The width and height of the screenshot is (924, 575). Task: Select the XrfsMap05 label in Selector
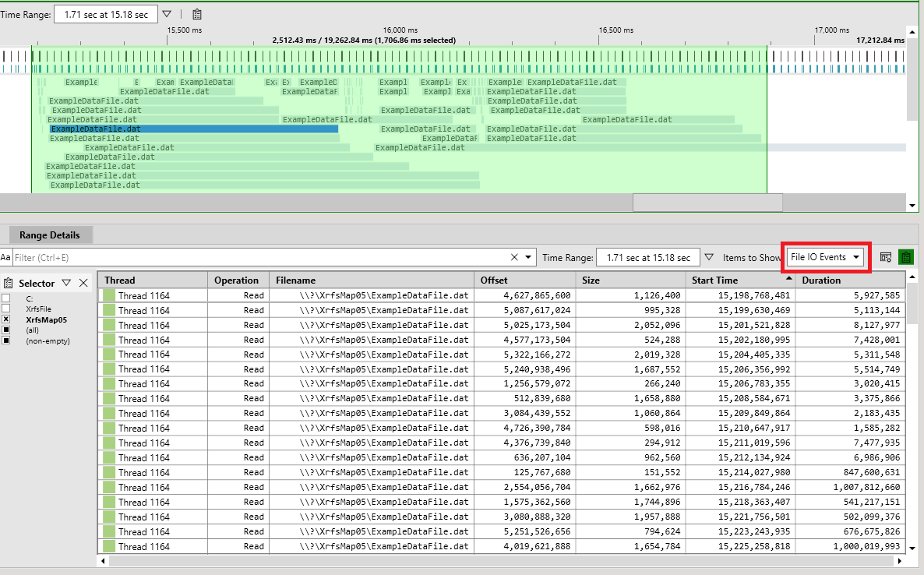tap(47, 320)
